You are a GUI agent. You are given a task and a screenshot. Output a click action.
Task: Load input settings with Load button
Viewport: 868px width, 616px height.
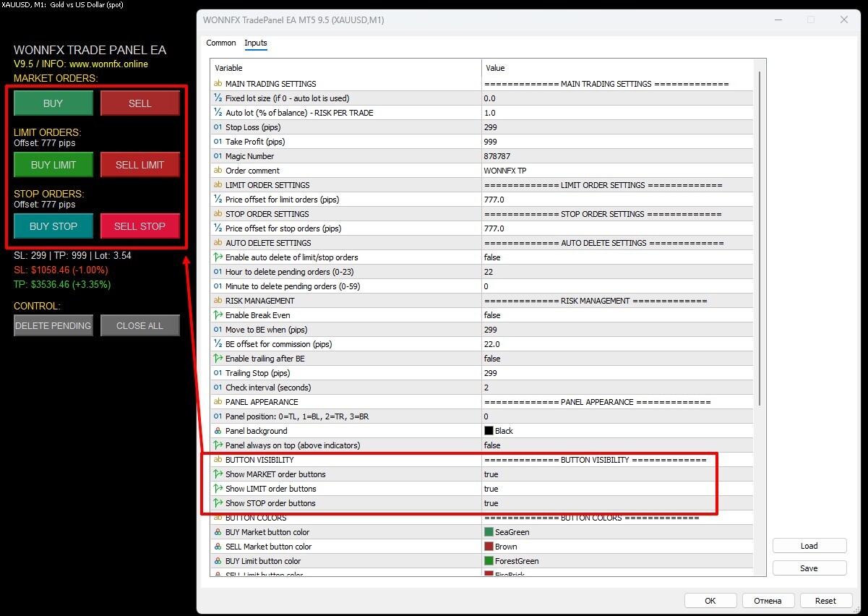[809, 546]
